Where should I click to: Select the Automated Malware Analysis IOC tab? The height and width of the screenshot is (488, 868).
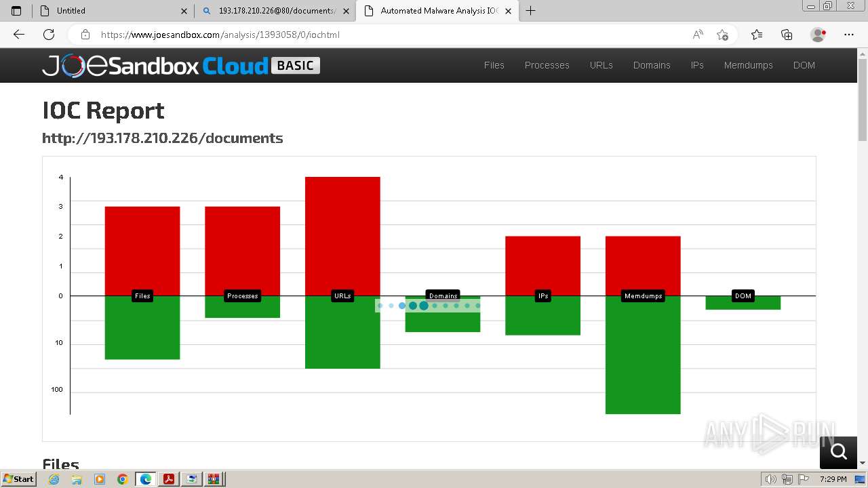(437, 11)
